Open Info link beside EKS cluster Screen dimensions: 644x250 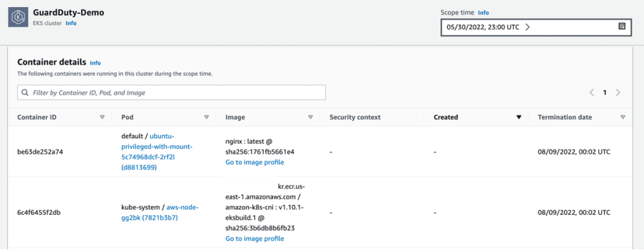(71, 23)
